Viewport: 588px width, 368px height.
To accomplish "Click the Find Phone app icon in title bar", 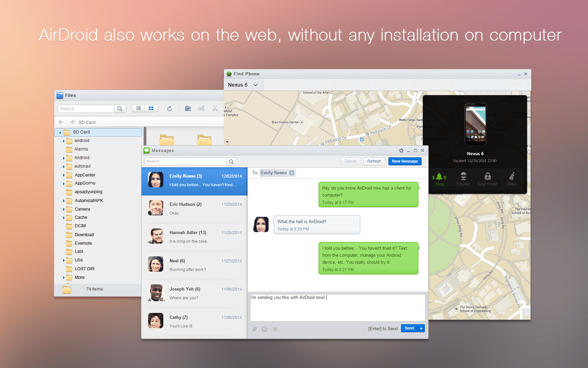I will point(229,74).
